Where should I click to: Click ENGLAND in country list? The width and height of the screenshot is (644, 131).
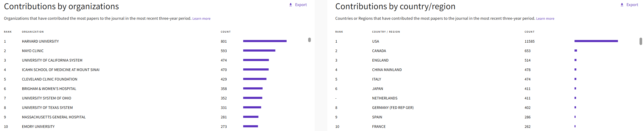[x=380, y=60]
